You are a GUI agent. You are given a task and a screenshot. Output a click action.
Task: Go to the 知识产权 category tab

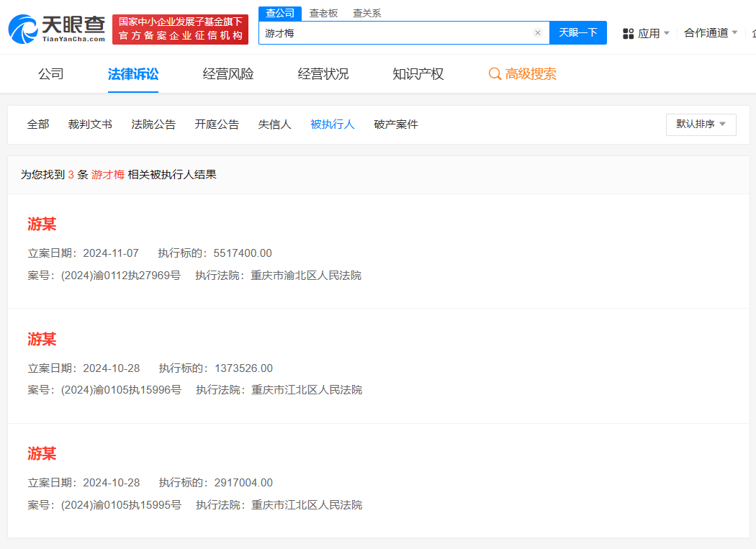[x=418, y=74]
